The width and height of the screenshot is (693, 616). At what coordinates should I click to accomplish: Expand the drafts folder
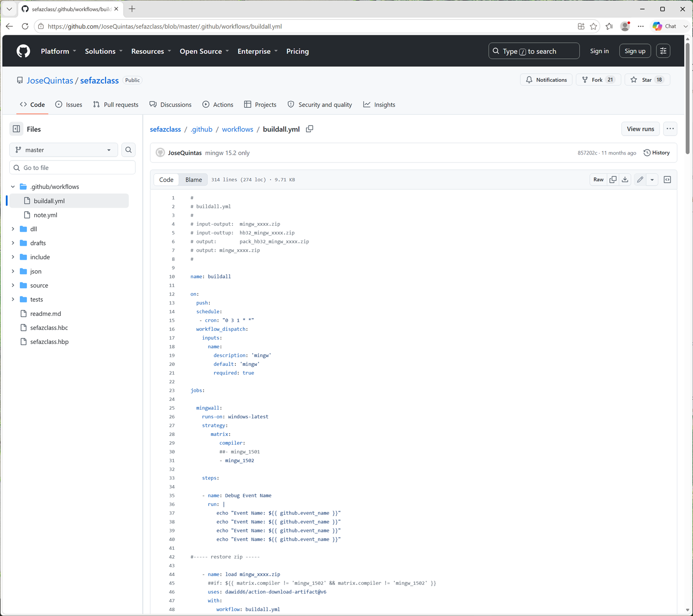(x=13, y=243)
